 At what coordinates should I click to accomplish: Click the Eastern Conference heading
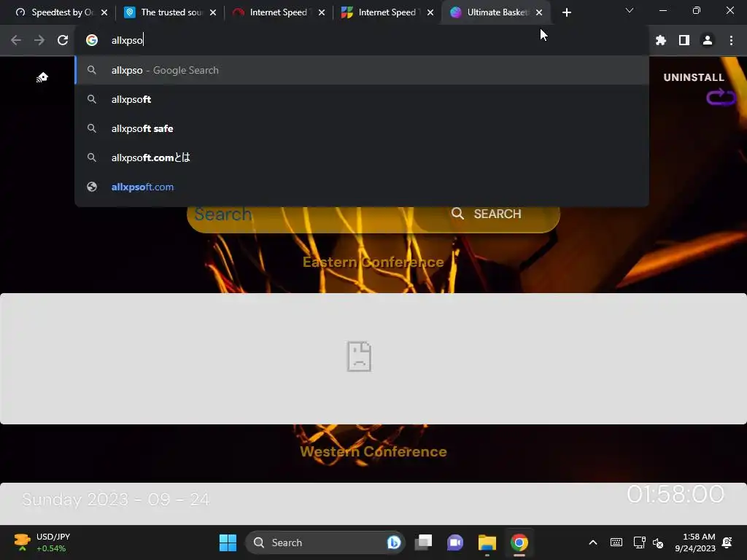[373, 262]
